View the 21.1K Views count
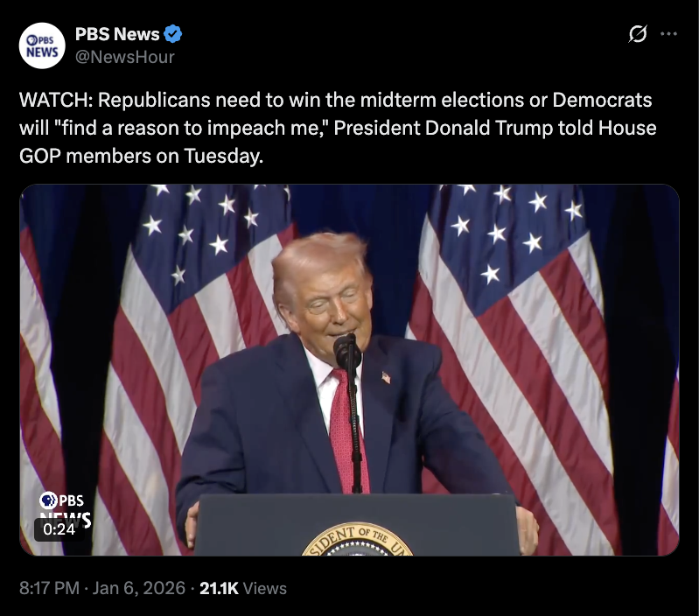This screenshot has height=616, width=699. [x=243, y=588]
